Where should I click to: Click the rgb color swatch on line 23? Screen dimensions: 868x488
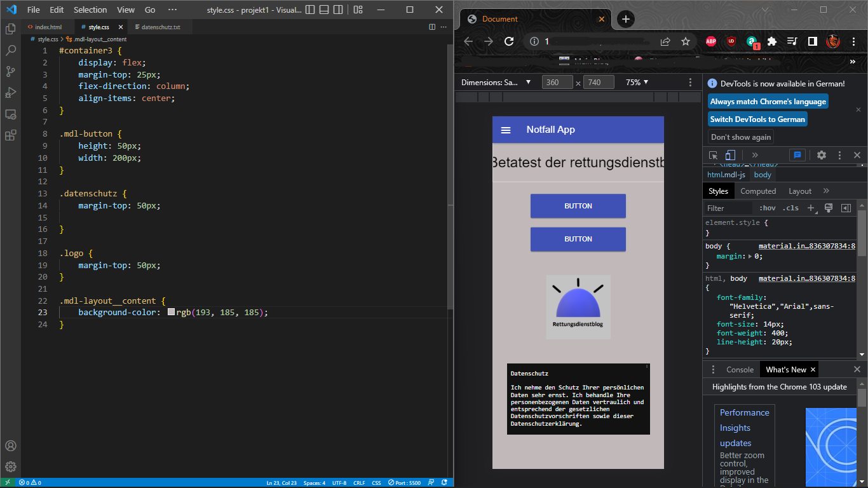(171, 313)
